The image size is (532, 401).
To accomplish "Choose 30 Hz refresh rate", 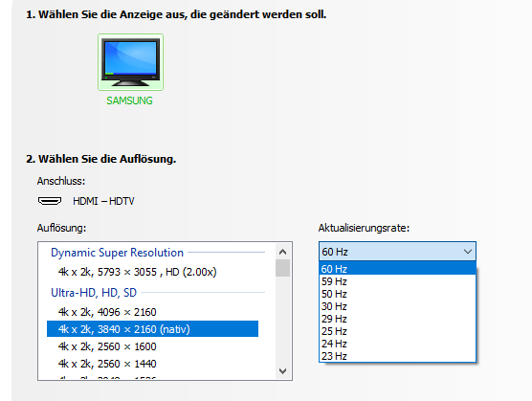I will 397,306.
